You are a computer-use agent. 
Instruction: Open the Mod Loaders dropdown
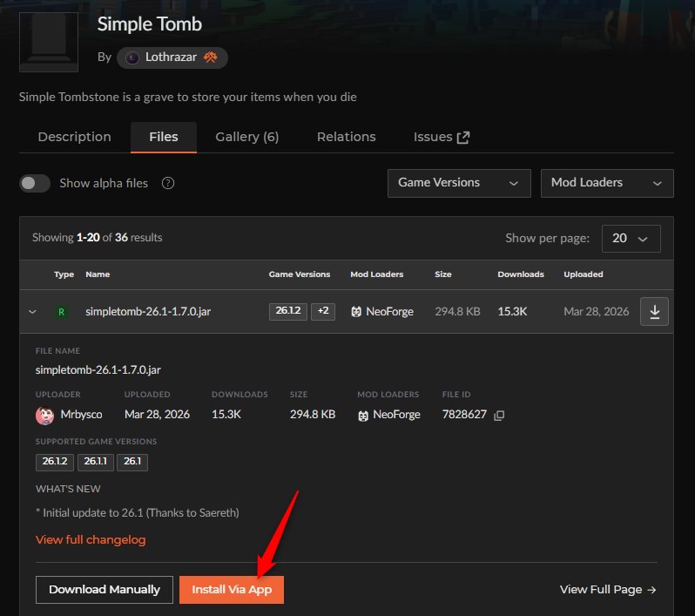pyautogui.click(x=607, y=183)
